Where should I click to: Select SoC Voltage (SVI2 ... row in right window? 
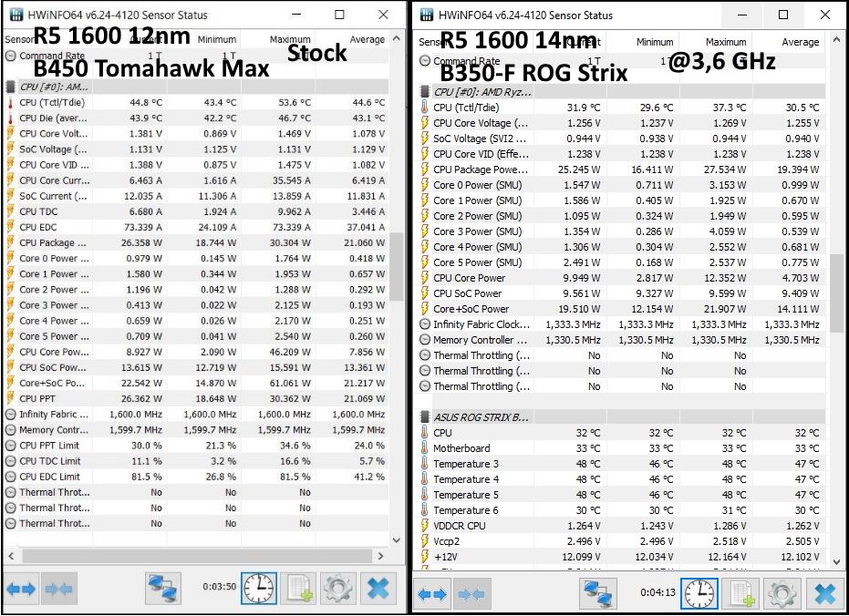[x=622, y=139]
